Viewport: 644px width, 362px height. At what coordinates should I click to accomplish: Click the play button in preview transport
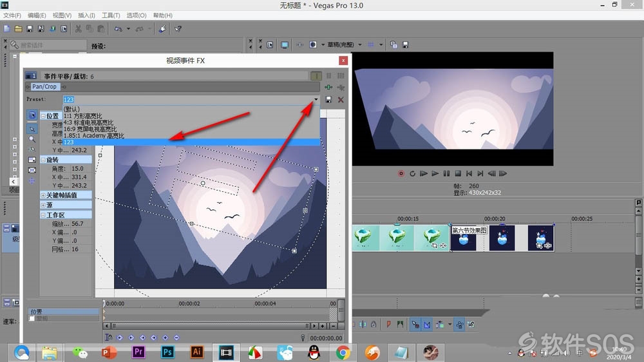tap(435, 173)
